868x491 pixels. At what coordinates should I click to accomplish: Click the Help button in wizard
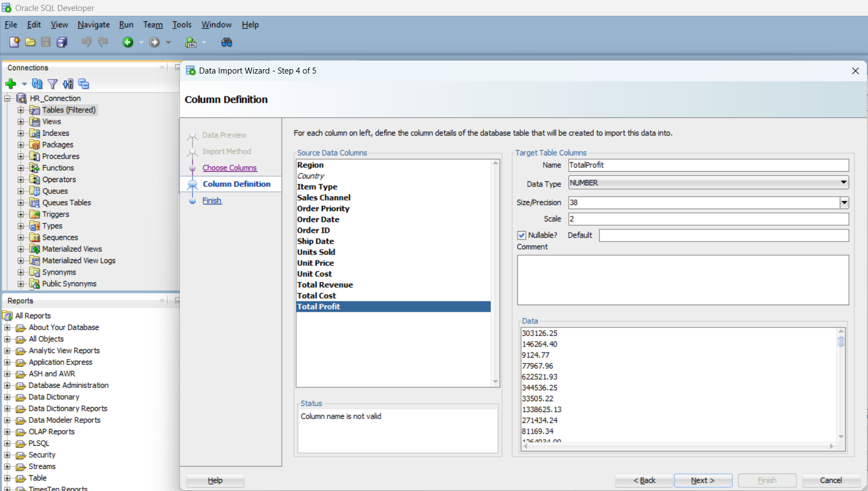pyautogui.click(x=215, y=480)
